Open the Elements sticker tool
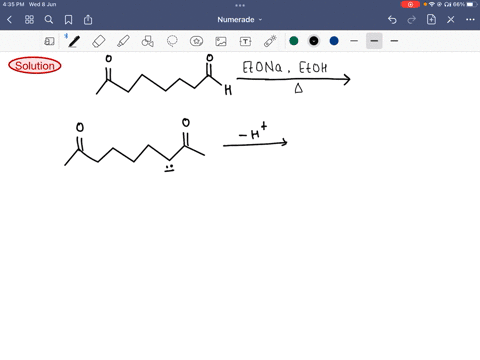This screenshot has height=360, width=480. click(196, 41)
